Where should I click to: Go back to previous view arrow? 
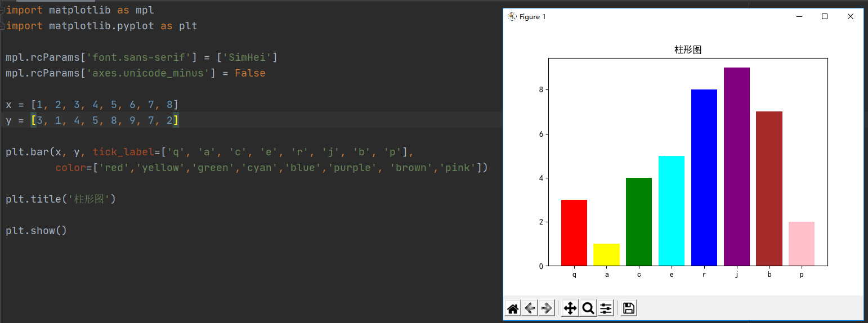pyautogui.click(x=530, y=308)
